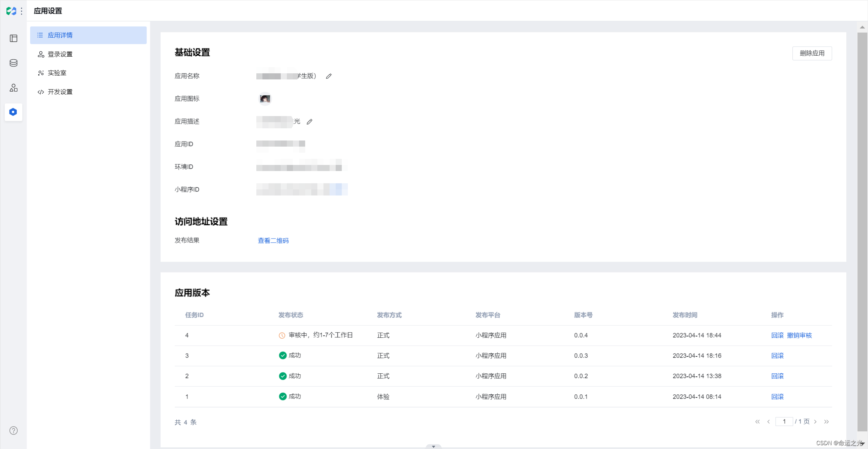Jump to last page with double chevron
This screenshot has width=868, height=449.
click(826, 422)
